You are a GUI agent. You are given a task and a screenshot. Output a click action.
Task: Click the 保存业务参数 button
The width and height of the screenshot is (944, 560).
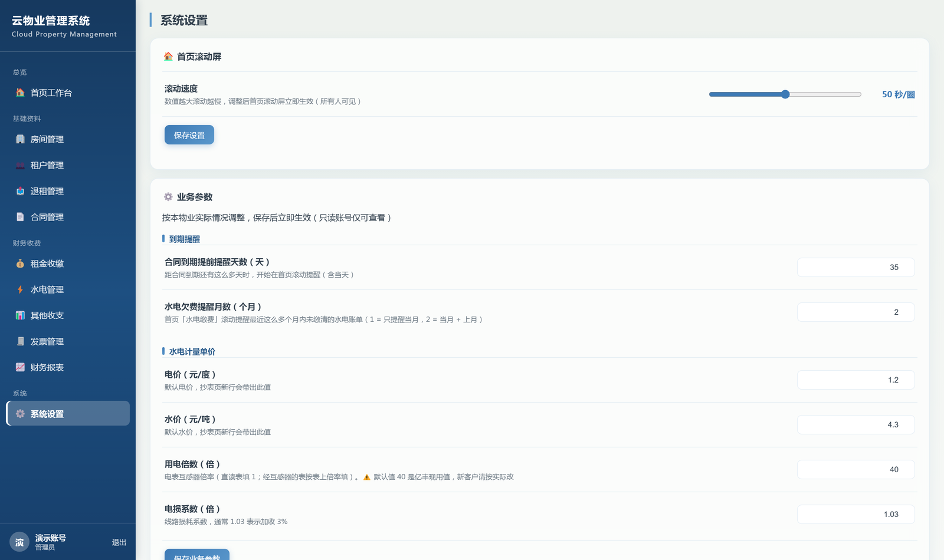tap(197, 555)
